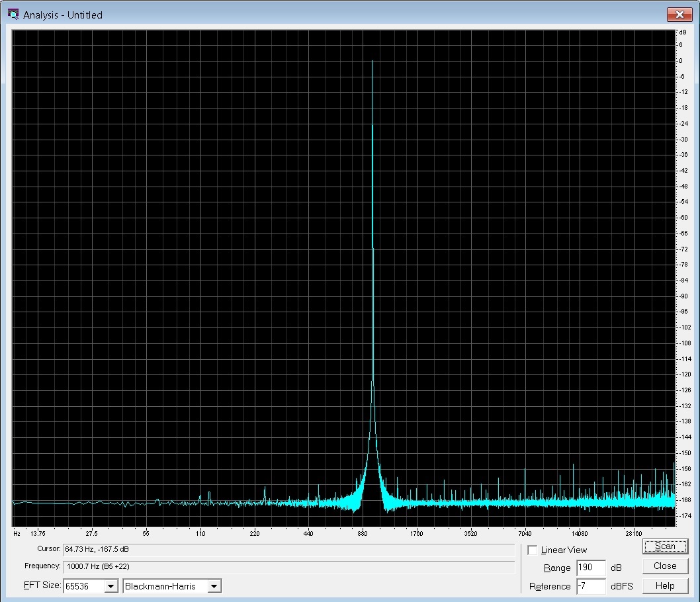Click the -72 dB scale label
This screenshot has height=602, width=700.
pyautogui.click(x=684, y=249)
